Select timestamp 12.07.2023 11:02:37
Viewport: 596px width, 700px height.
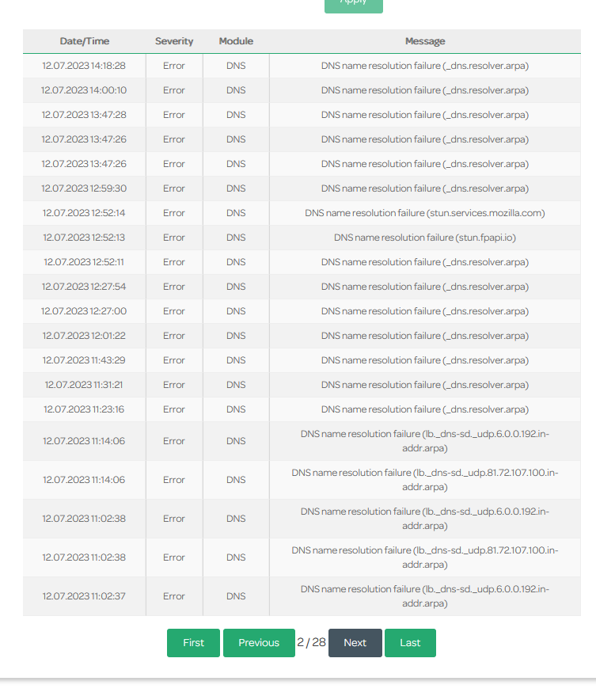(x=84, y=596)
